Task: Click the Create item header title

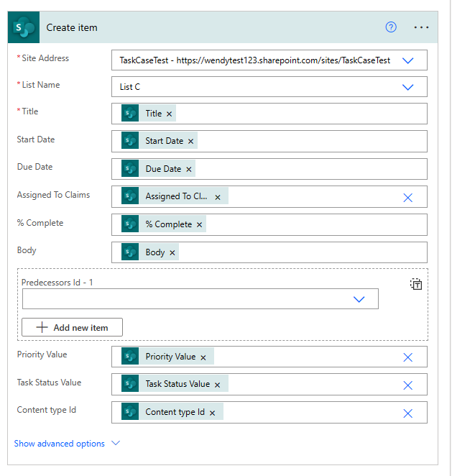Action: coord(72,27)
